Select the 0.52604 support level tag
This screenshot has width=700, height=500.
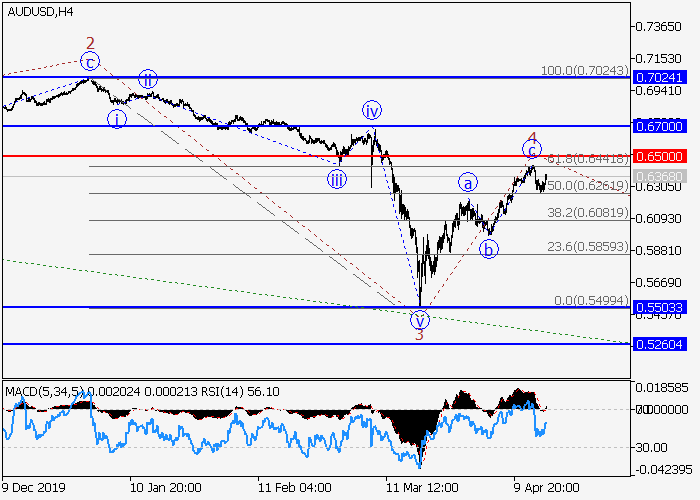[658, 343]
